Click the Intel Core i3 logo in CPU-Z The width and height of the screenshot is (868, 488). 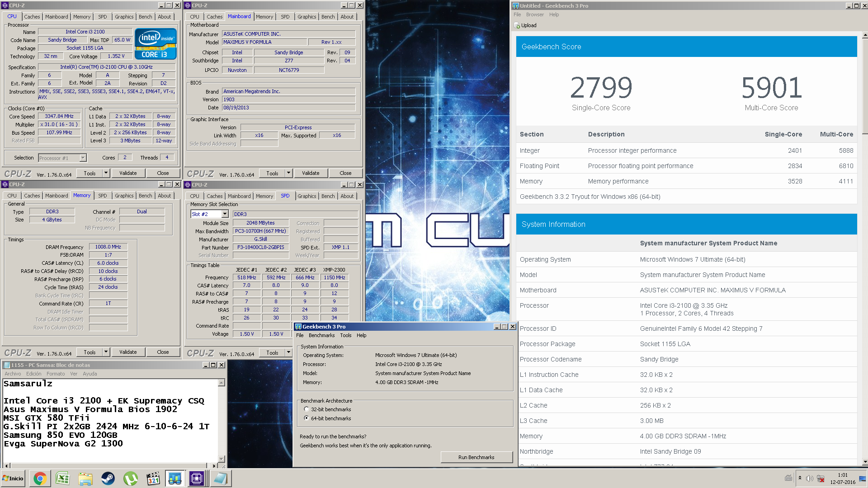[155, 44]
